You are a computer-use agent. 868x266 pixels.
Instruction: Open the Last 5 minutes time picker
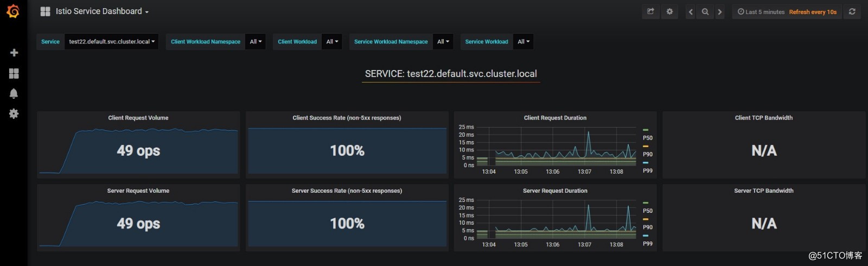click(761, 12)
